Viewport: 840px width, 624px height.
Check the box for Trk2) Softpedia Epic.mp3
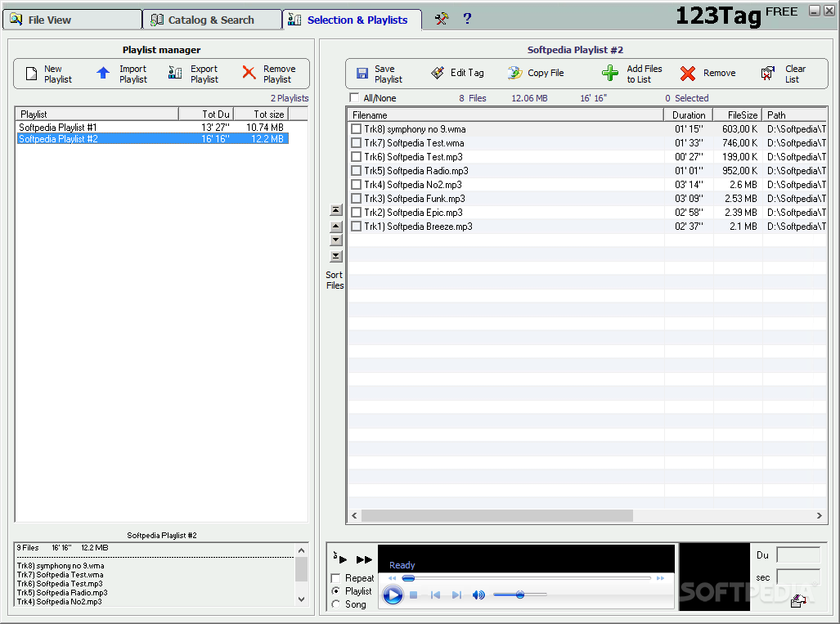click(x=357, y=213)
